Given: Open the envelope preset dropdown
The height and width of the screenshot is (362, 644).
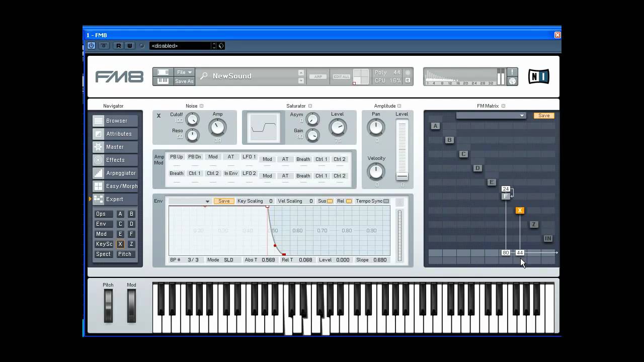Looking at the screenshot, I should point(189,201).
